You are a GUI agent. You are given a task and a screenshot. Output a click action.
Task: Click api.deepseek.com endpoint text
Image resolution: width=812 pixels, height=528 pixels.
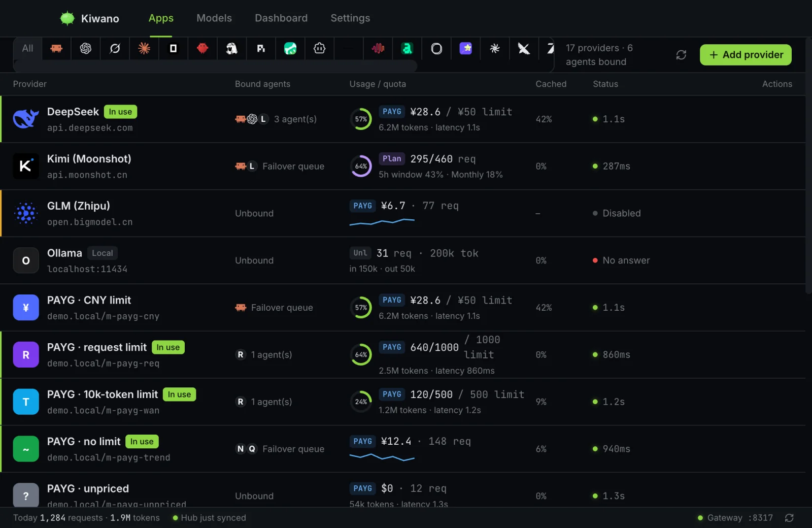(90, 128)
